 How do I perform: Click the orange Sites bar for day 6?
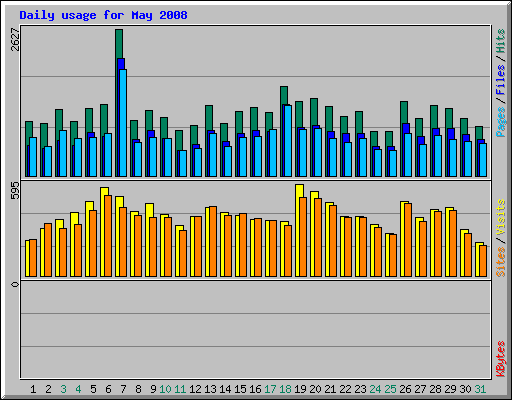click(108, 236)
